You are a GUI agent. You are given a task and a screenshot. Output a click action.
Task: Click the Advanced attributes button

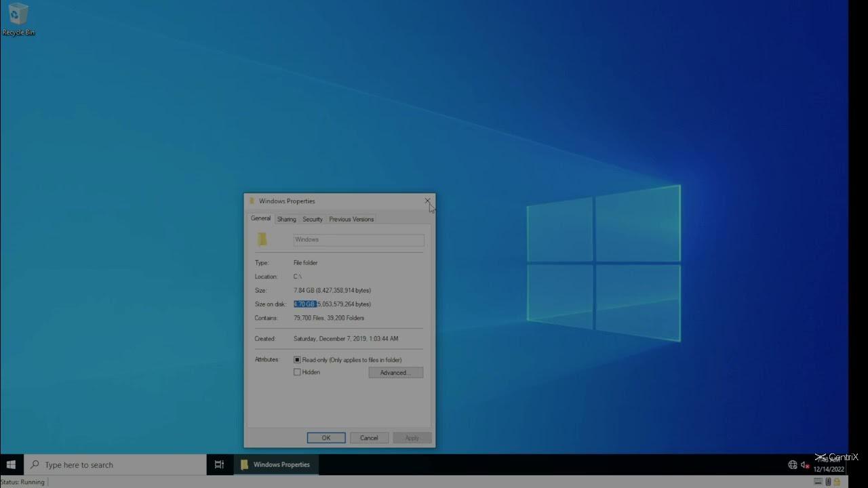pos(396,372)
